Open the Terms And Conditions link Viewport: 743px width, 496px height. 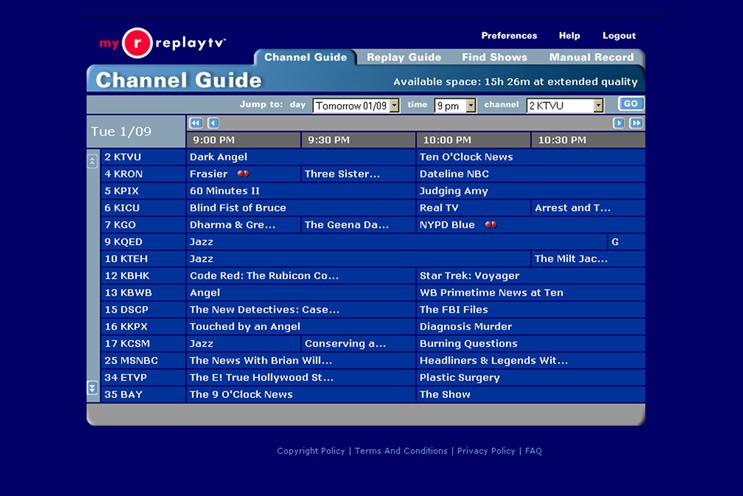pyautogui.click(x=401, y=451)
